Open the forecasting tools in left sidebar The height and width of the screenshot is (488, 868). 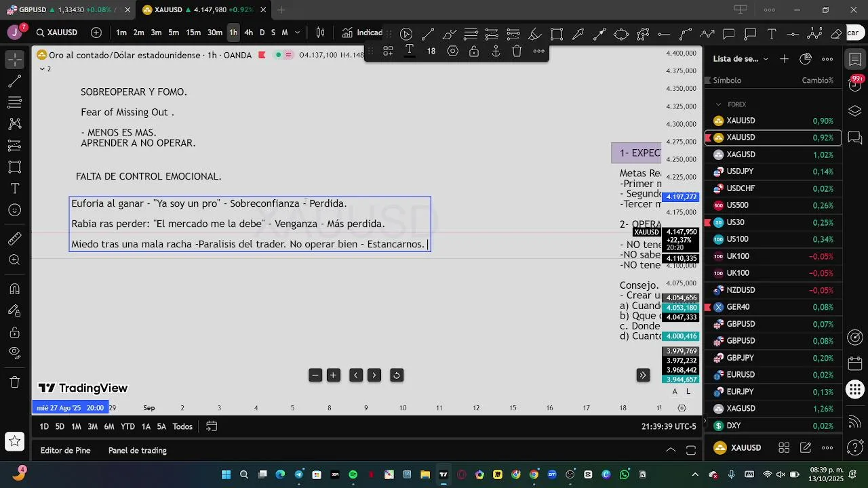[14, 146]
